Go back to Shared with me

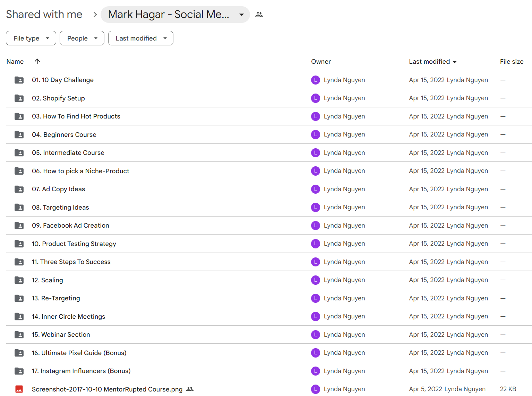[x=44, y=15]
